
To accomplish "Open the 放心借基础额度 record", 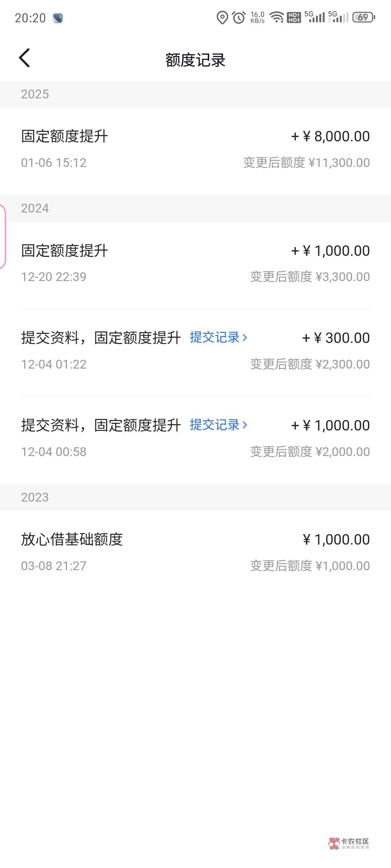I will (x=195, y=552).
